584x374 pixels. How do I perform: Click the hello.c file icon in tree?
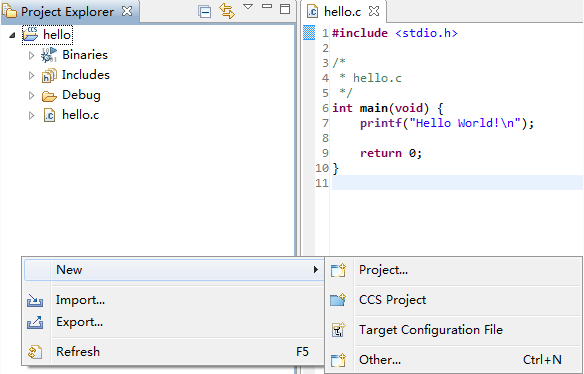[x=49, y=115]
